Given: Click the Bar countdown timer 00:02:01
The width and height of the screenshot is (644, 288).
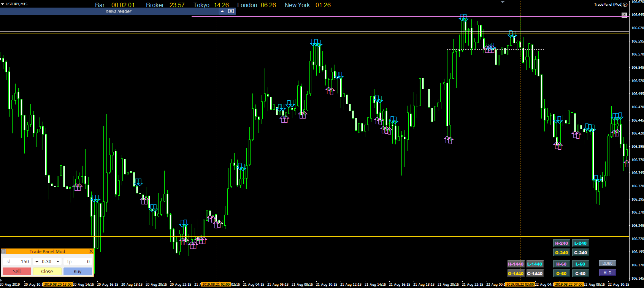Looking at the screenshot, I should (x=123, y=5).
